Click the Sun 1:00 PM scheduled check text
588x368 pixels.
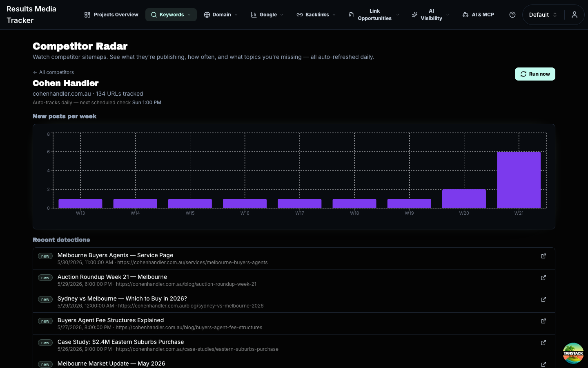147,103
